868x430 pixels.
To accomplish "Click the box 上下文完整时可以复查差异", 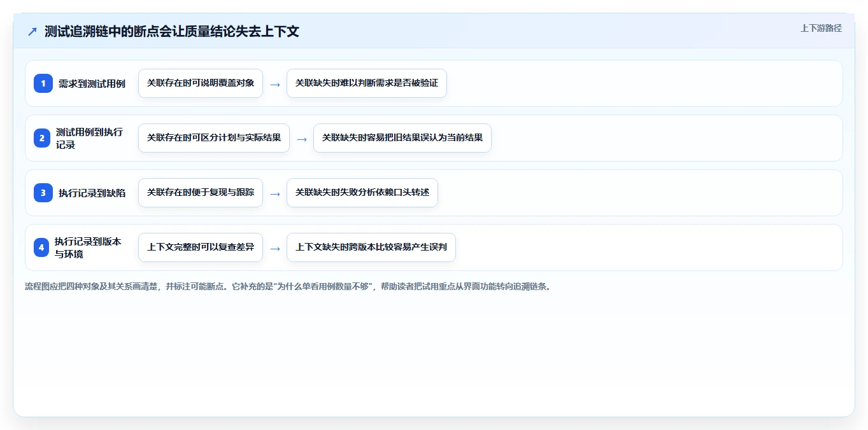I will tap(201, 247).
